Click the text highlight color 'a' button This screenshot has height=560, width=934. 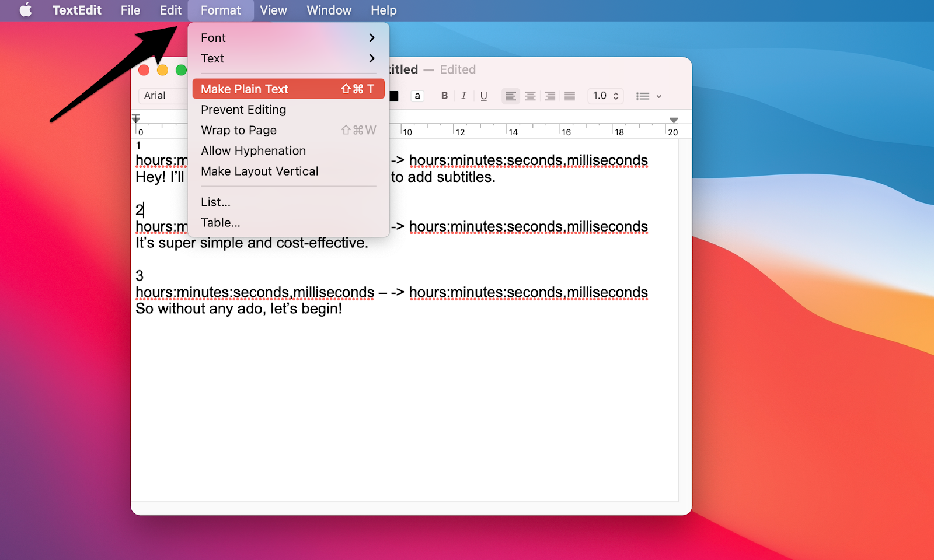click(417, 96)
